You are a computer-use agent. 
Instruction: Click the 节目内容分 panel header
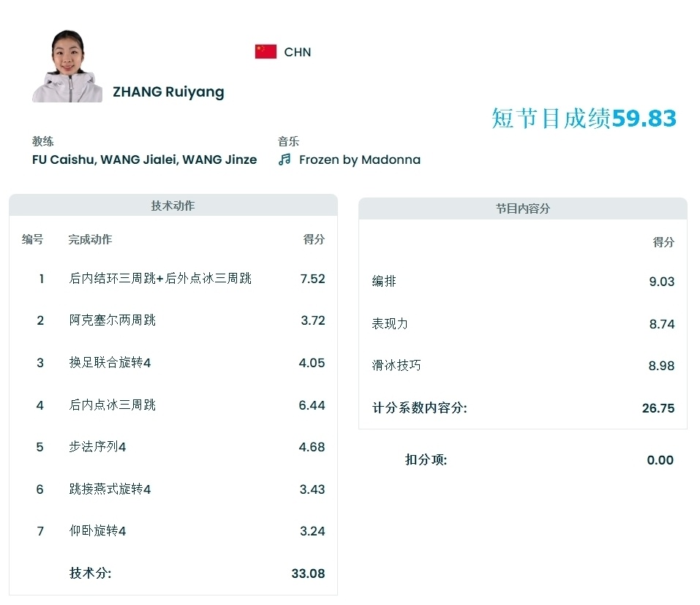point(524,208)
